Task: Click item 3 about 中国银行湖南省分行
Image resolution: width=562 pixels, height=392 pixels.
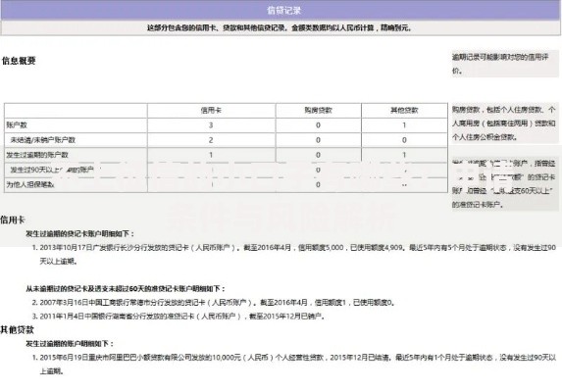Action: click(179, 317)
